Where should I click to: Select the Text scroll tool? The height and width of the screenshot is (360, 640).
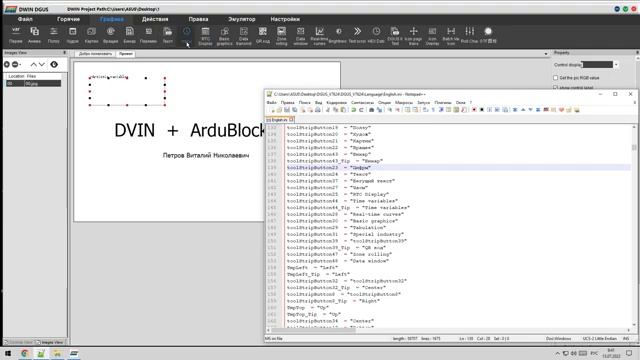click(357, 35)
